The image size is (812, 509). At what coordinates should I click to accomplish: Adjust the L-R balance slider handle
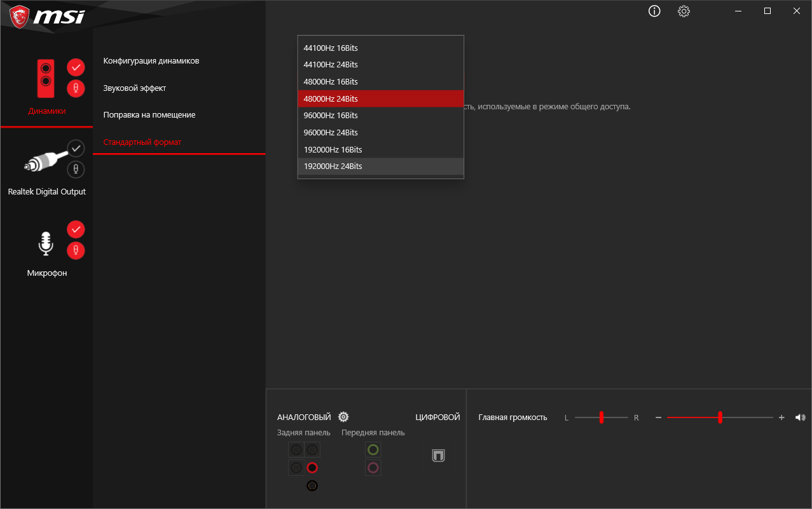(601, 417)
